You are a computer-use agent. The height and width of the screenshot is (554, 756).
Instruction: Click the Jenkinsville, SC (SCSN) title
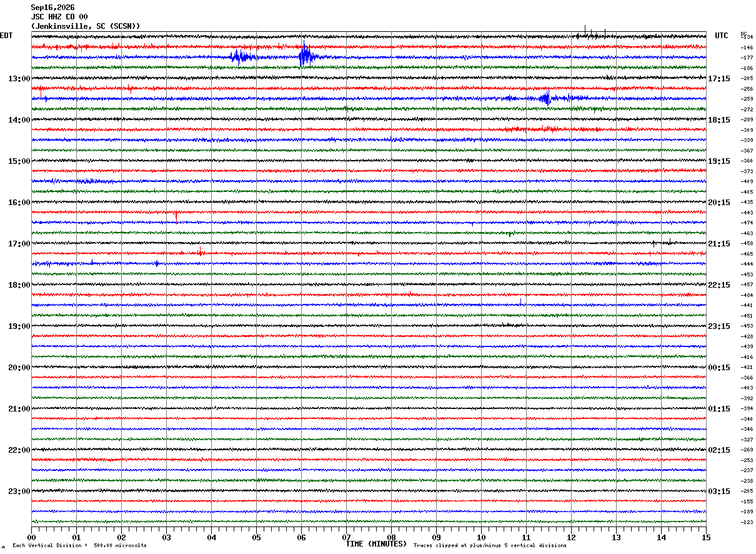86,26
